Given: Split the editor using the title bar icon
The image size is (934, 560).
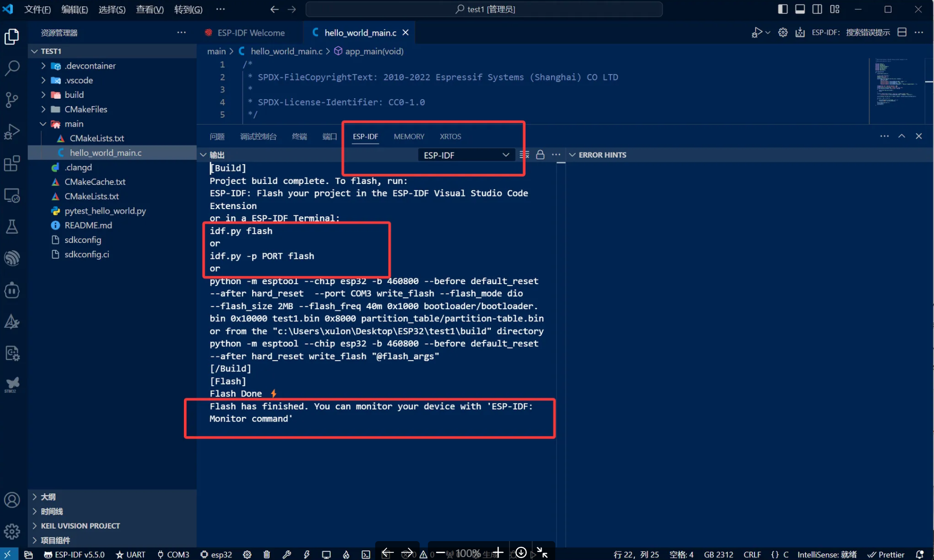Looking at the screenshot, I should tap(902, 32).
